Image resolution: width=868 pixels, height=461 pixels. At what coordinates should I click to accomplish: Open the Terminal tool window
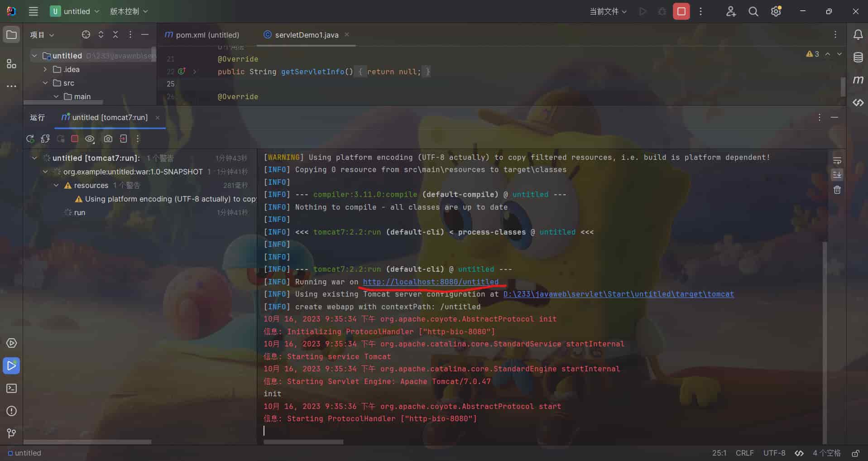click(x=12, y=388)
